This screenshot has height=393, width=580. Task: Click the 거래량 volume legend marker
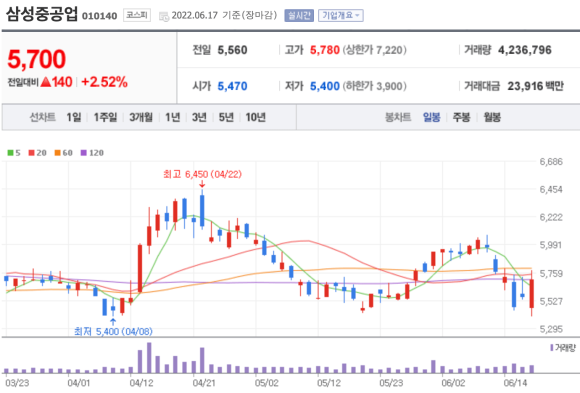tap(552, 348)
